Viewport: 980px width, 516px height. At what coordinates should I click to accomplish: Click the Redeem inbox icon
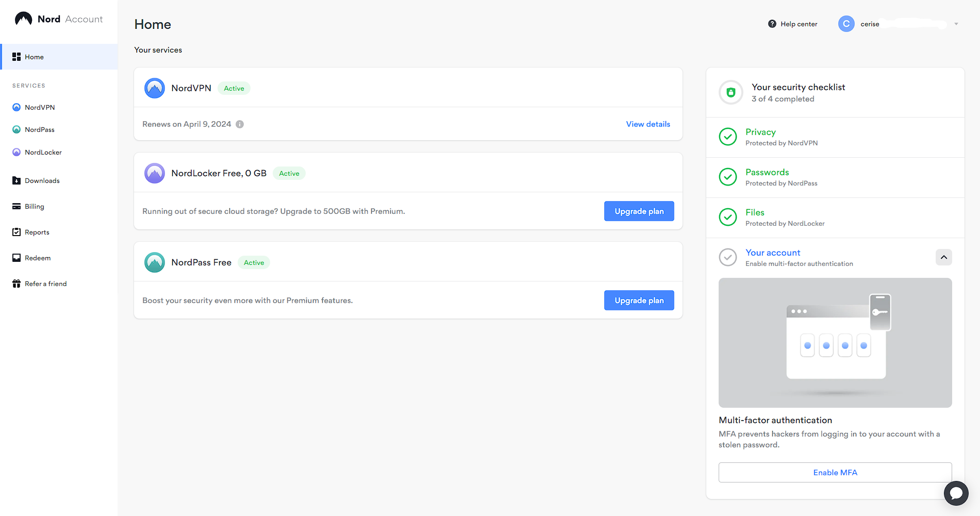[x=16, y=258]
